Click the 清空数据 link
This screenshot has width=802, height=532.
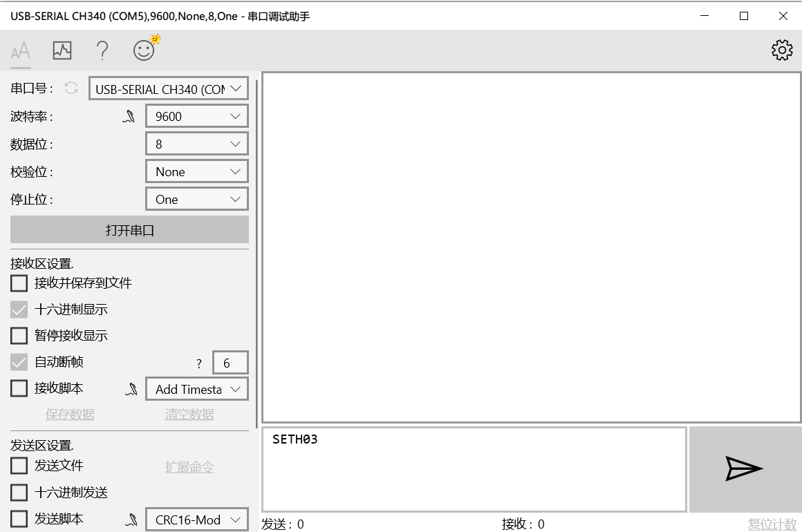point(189,415)
